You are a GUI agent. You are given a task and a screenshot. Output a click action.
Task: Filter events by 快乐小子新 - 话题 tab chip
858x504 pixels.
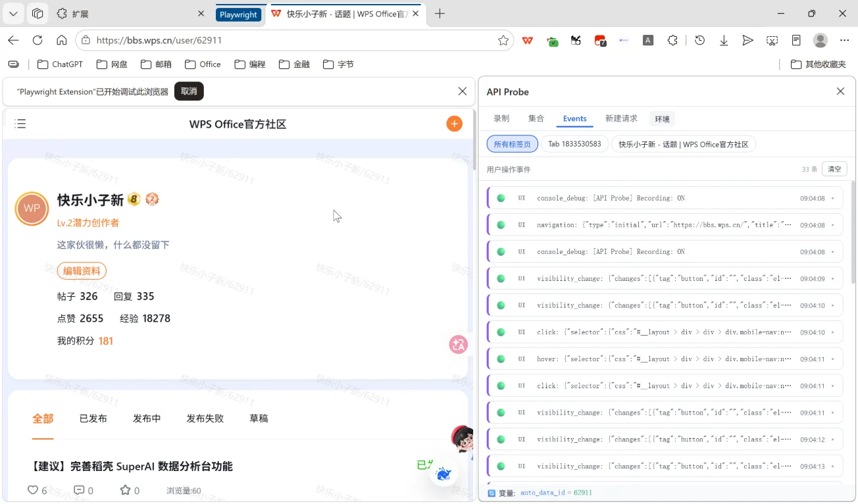click(684, 144)
